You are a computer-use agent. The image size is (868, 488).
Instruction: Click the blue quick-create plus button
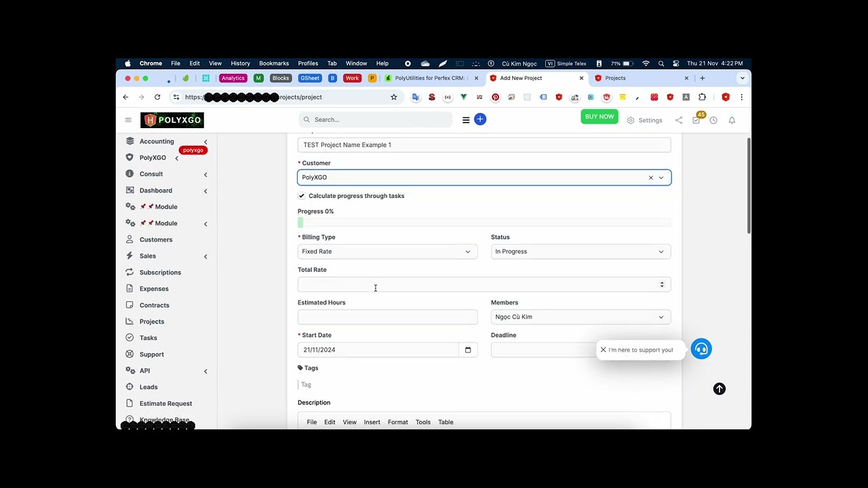pos(480,119)
